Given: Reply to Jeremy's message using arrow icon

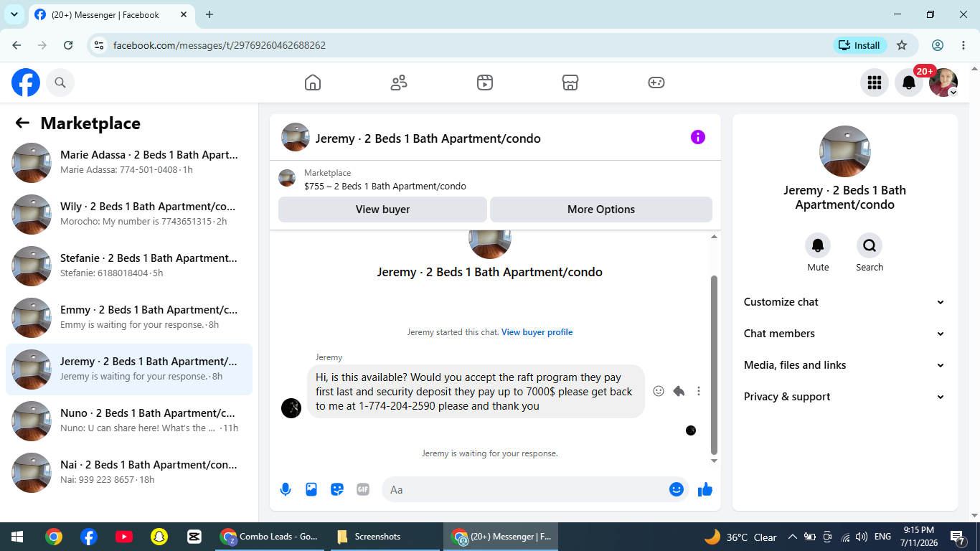Looking at the screenshot, I should 679,391.
